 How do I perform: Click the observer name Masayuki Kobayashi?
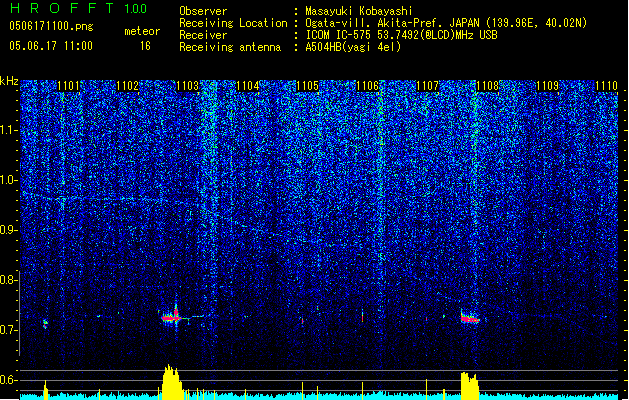click(x=359, y=11)
